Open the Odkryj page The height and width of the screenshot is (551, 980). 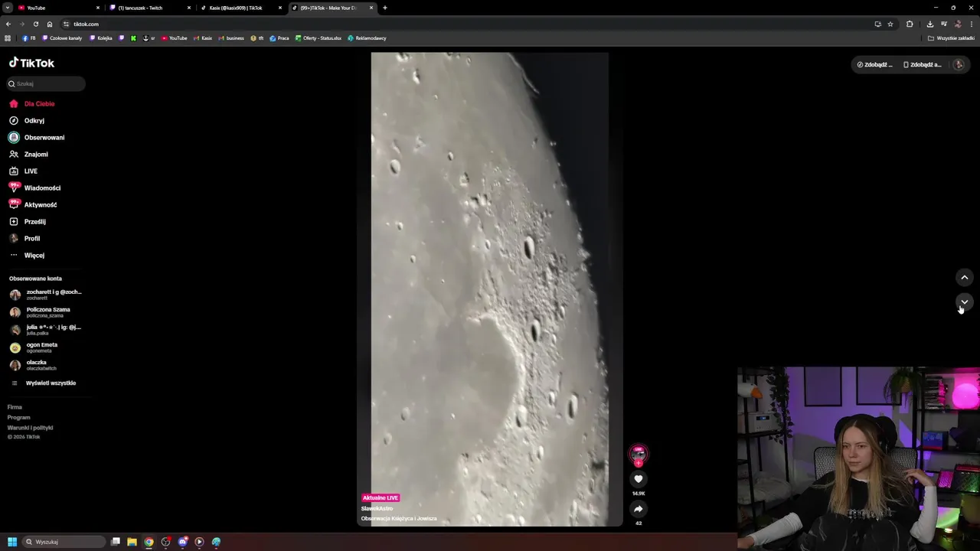pos(27,120)
